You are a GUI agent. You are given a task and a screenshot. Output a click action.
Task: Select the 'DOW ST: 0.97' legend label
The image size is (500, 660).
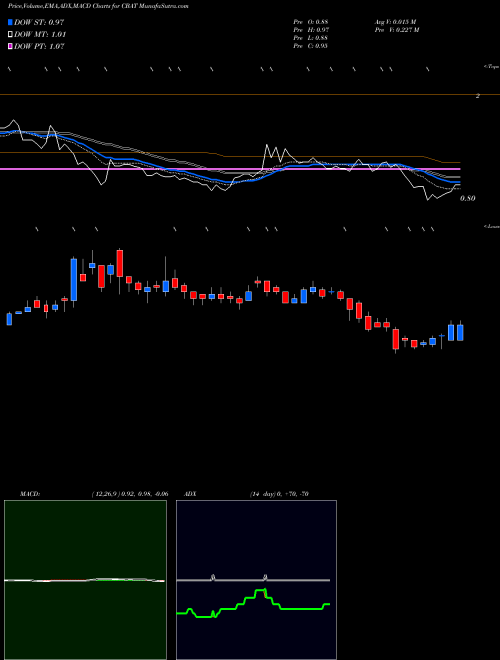coord(39,22)
